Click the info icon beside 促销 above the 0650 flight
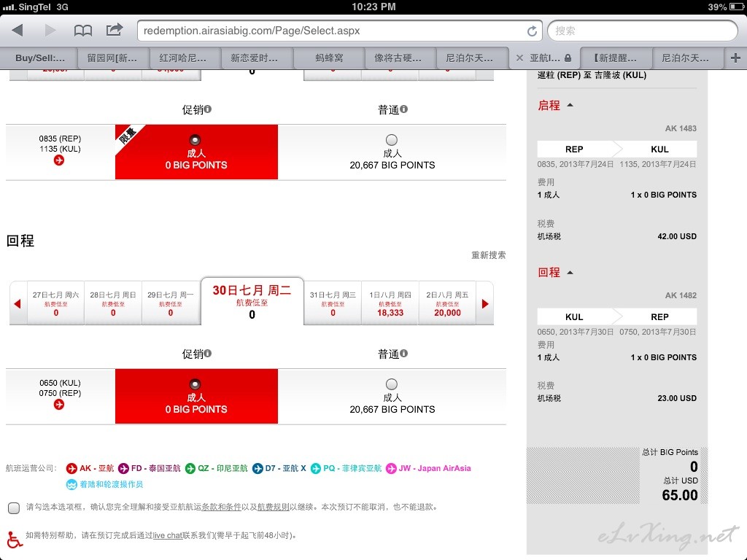The height and width of the screenshot is (560, 747). pos(208,354)
